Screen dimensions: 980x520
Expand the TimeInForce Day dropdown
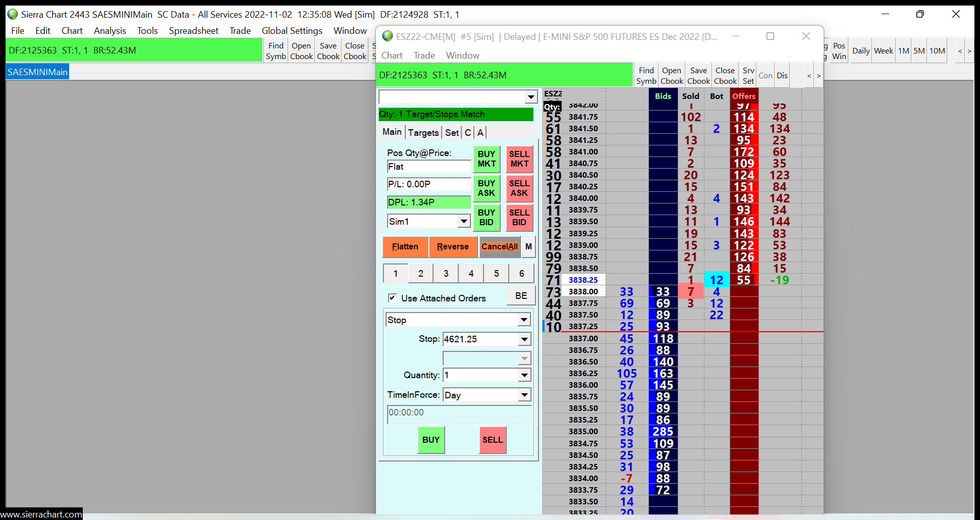[524, 395]
